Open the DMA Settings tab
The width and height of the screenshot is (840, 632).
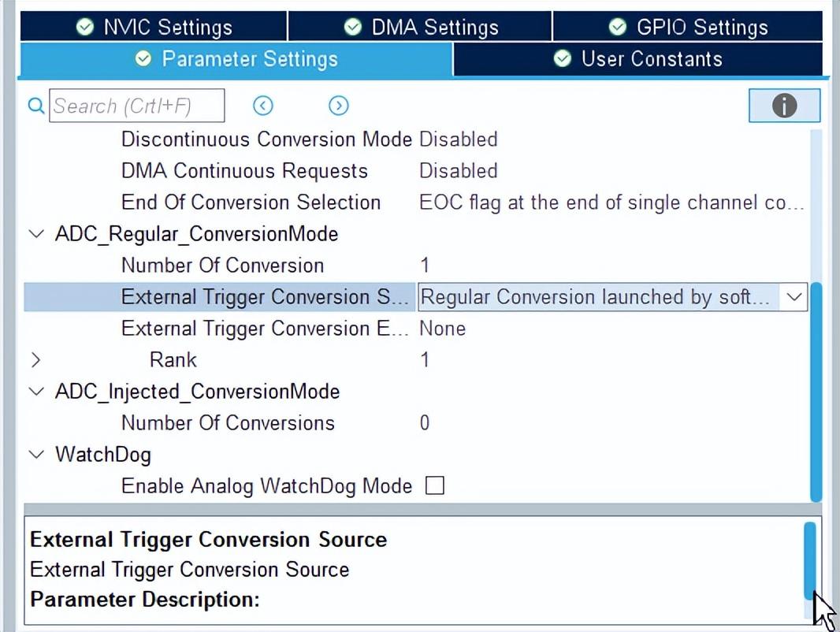421,28
